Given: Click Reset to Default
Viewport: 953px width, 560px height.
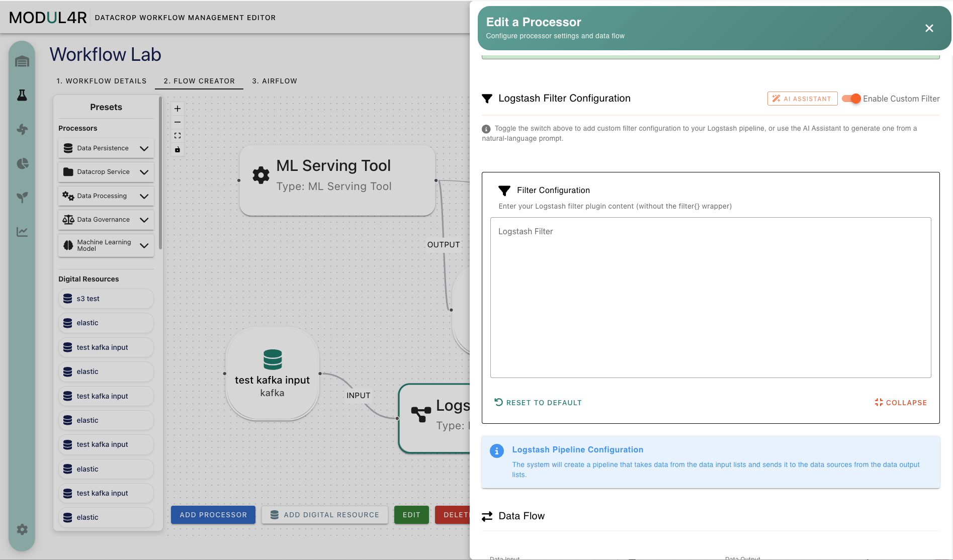Looking at the screenshot, I should click(x=538, y=403).
